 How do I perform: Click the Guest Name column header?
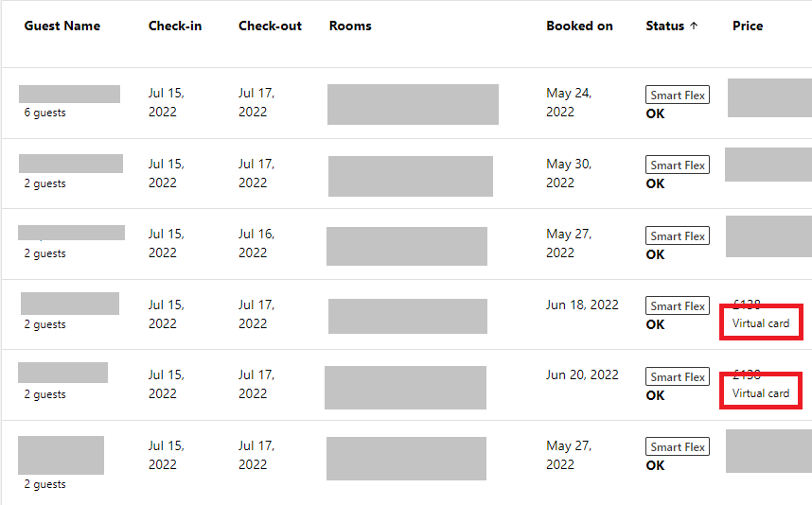point(62,26)
